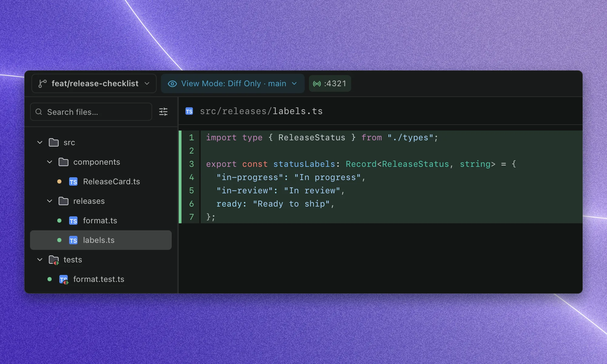Click the git branch icon
Image resolution: width=607 pixels, height=364 pixels.
tap(42, 83)
